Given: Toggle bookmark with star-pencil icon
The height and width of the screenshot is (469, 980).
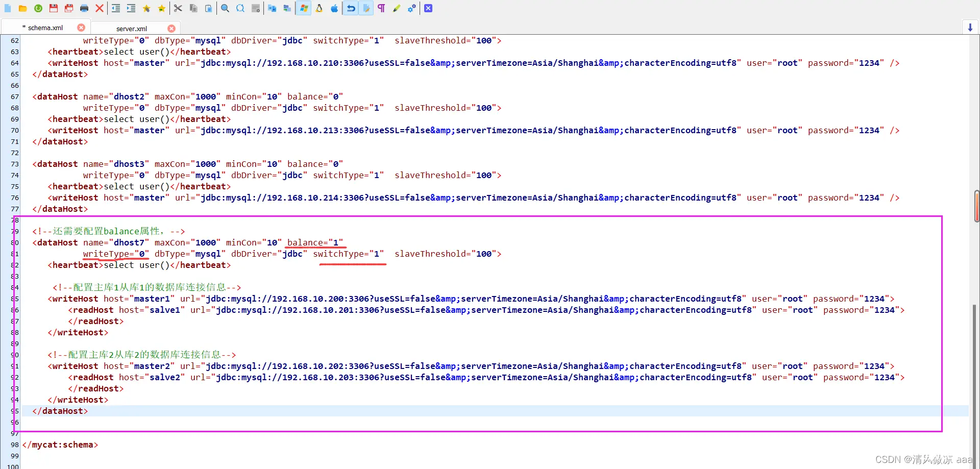Looking at the screenshot, I should tap(146, 8).
